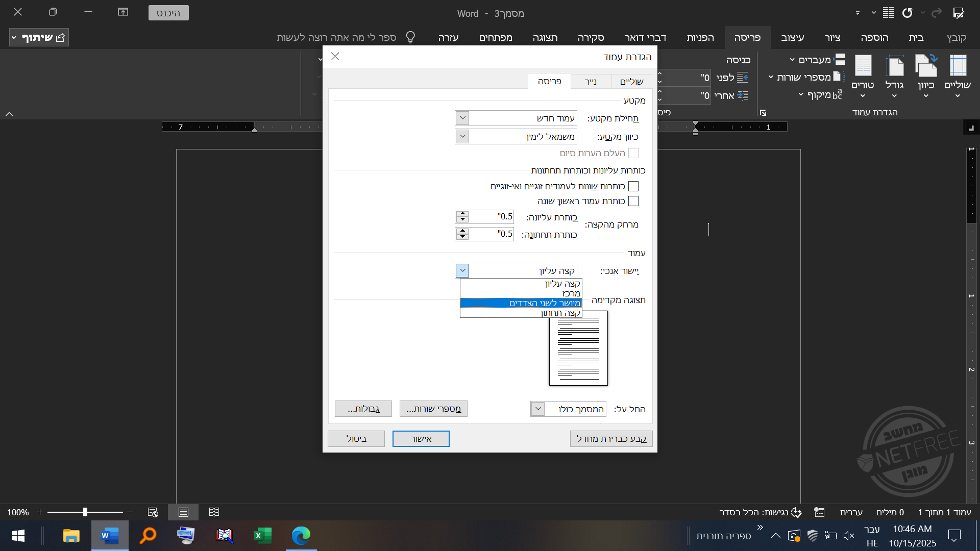Open section direction (כיוון מקטע) dropdown
Image resolution: width=980 pixels, height=551 pixels.
[462, 137]
